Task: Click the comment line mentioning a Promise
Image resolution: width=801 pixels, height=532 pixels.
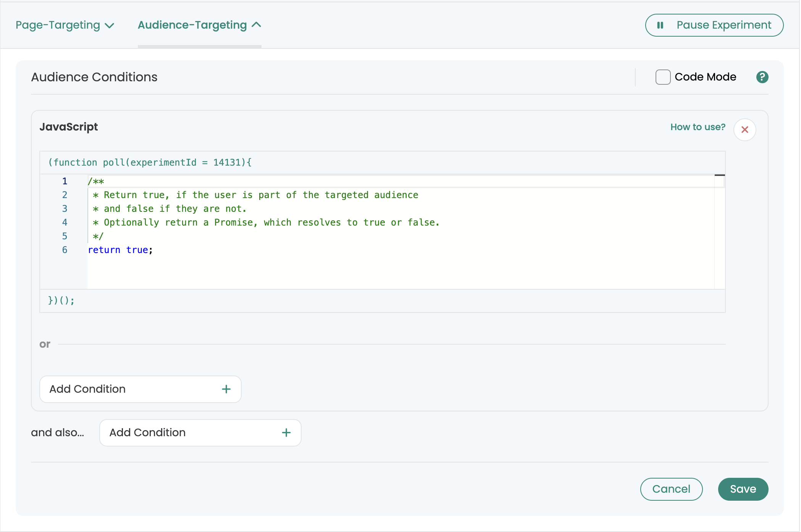Action: [x=266, y=222]
